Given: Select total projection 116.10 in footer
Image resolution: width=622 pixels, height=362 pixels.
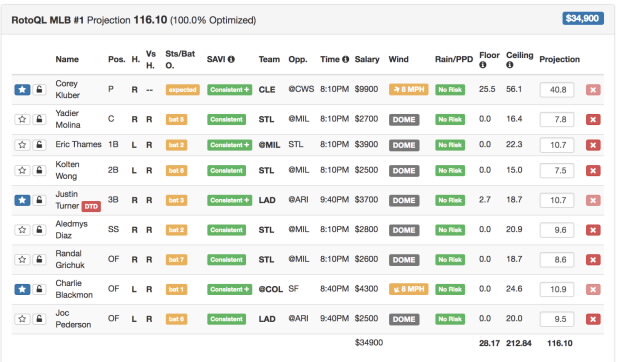Looking at the screenshot, I should click(x=560, y=343).
